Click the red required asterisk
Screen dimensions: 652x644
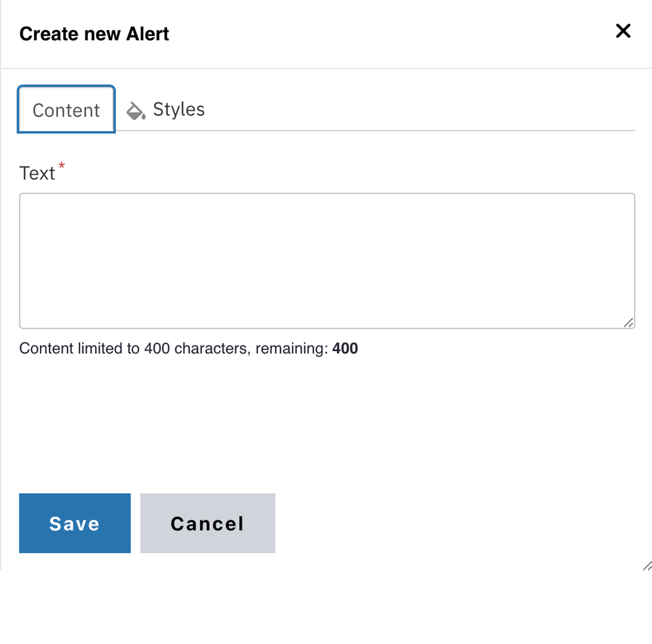pos(61,166)
